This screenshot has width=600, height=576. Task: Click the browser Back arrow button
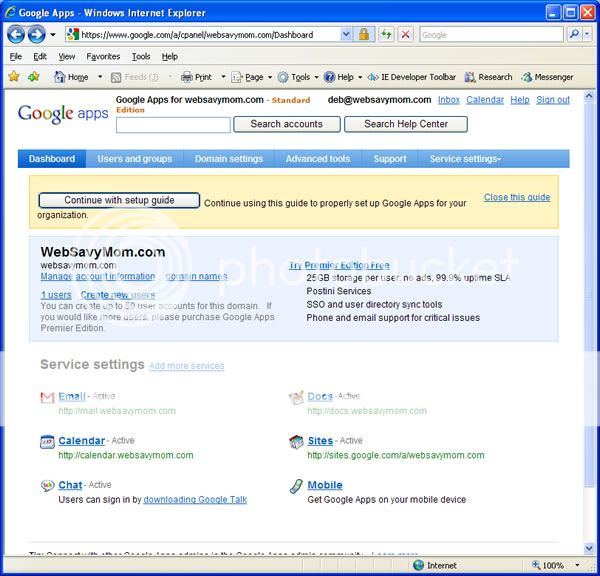click(x=17, y=34)
